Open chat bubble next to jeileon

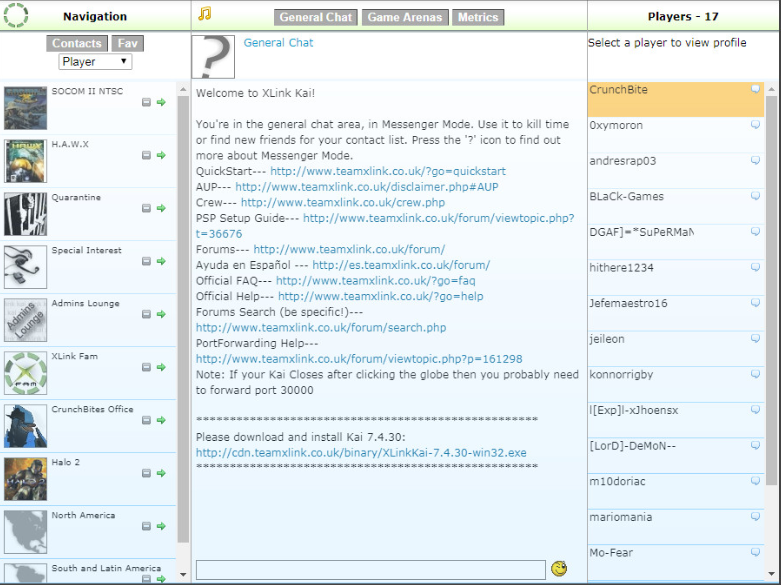point(756,338)
